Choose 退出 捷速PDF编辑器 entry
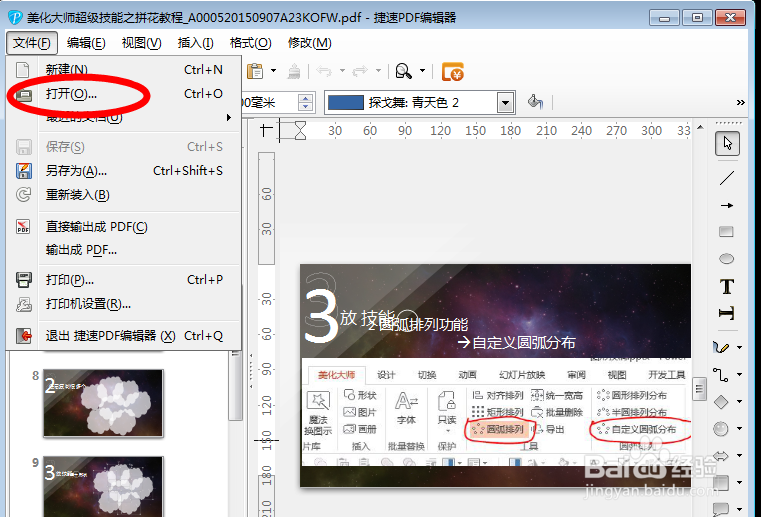Viewport: 761px width, 517px height. (x=125, y=335)
